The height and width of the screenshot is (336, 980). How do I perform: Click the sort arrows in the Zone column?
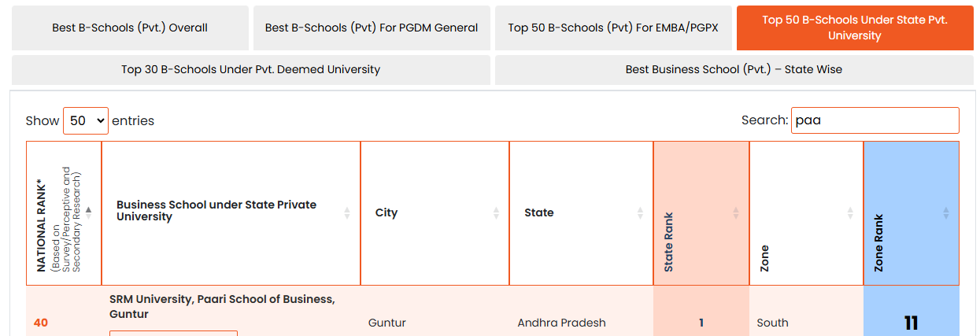pos(850,212)
